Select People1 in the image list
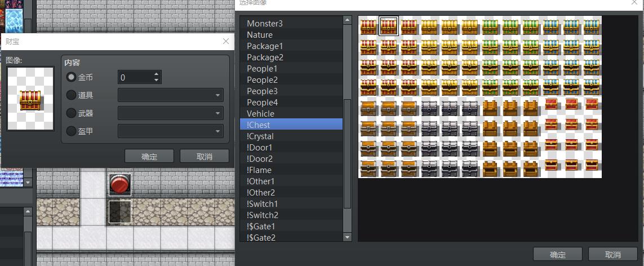The height and width of the screenshot is (266, 644). tap(291, 69)
